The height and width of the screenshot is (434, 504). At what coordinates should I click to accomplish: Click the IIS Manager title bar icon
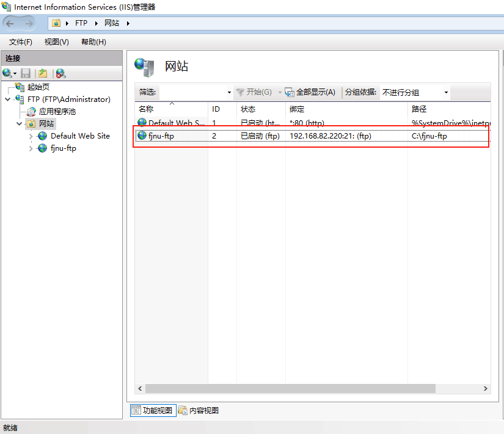tap(6, 7)
